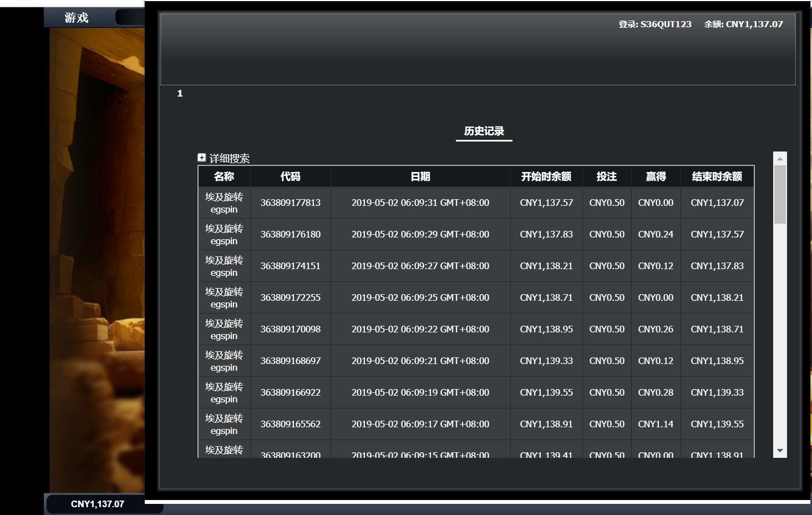Select code 363809166922
Image resolution: width=812 pixels, height=515 pixels.
(x=291, y=392)
